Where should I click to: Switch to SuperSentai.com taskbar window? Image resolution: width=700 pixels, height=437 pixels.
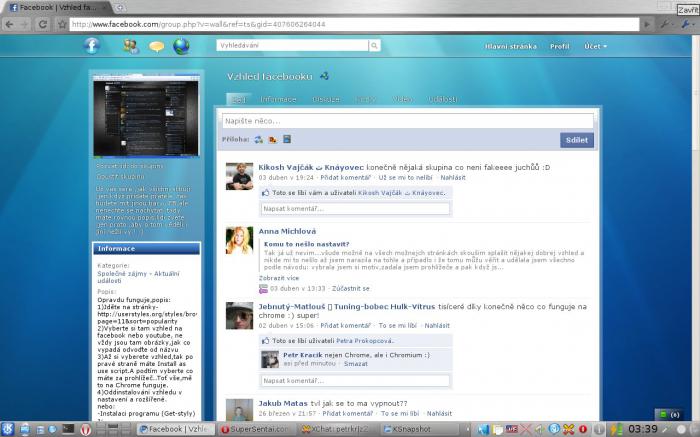[255, 429]
